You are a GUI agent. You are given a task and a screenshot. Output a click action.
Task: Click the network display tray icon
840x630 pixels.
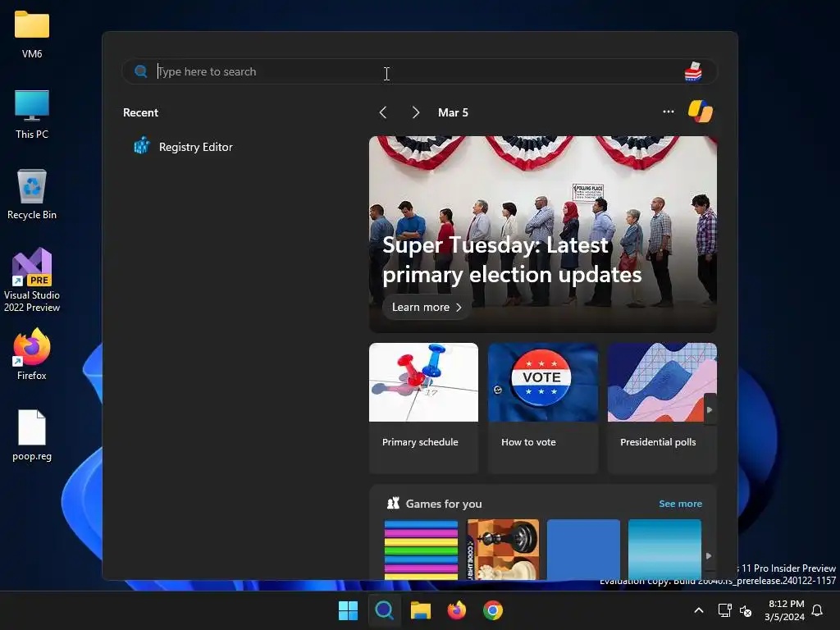(725, 610)
